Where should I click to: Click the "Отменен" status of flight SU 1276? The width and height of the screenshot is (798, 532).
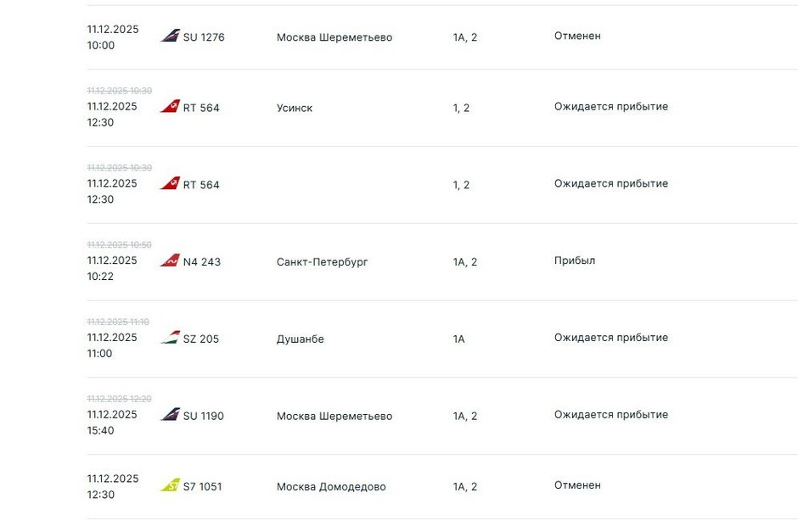coord(577,36)
